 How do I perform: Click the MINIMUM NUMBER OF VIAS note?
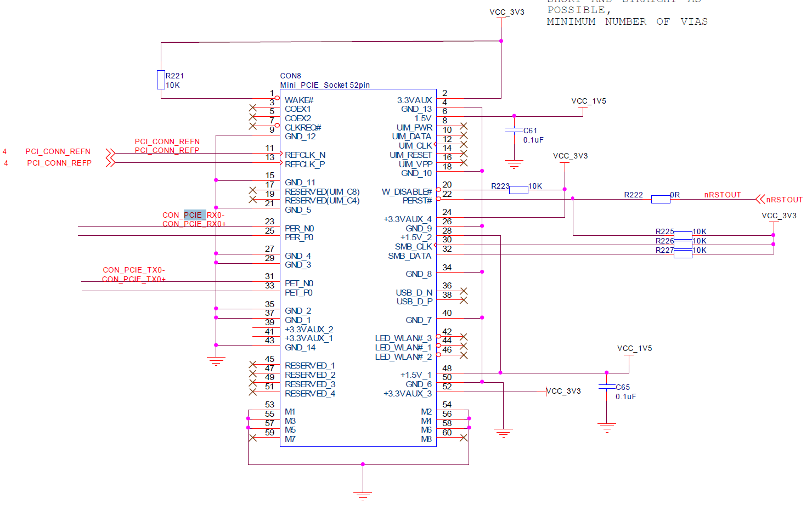[627, 21]
